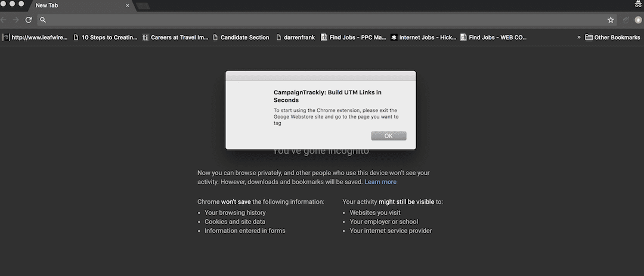Click the Careers at Travel Im... bookmark favicon
This screenshot has width=644, height=276.
point(145,38)
